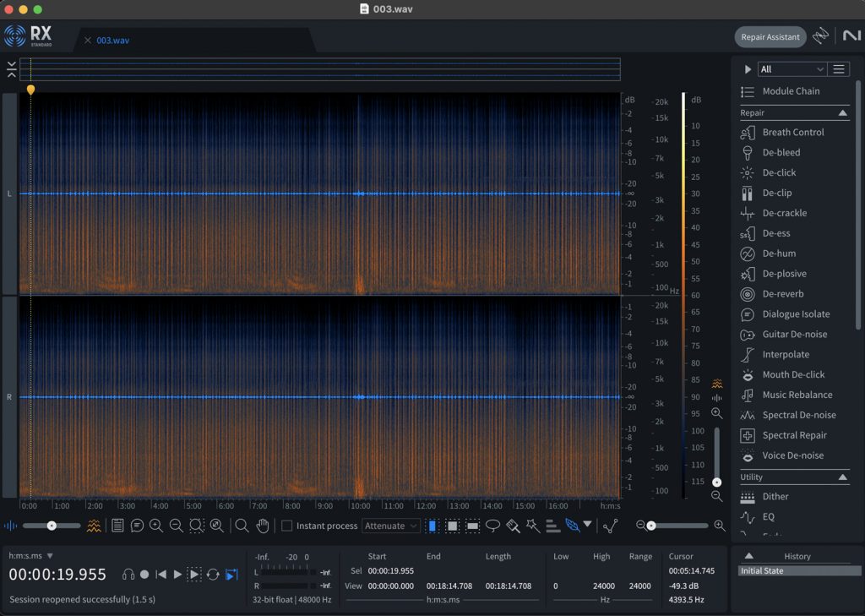Select the Lasso selection tool
The height and width of the screenshot is (616, 865).
[493, 526]
